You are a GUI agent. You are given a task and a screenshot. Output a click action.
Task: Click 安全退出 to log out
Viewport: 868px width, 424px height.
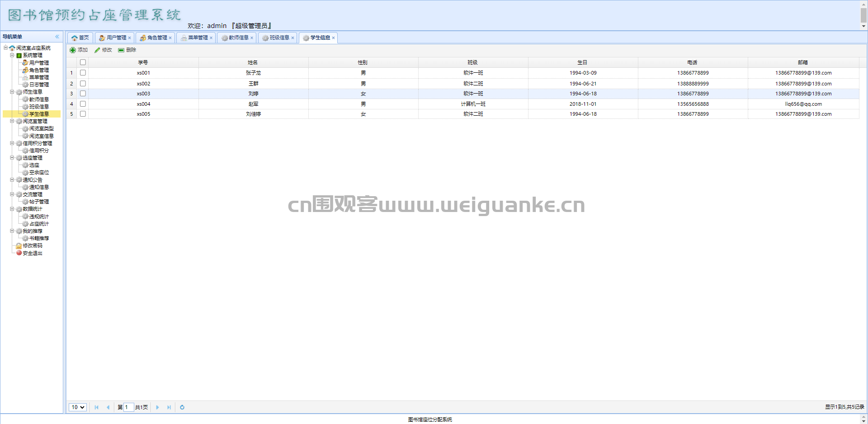tap(33, 253)
